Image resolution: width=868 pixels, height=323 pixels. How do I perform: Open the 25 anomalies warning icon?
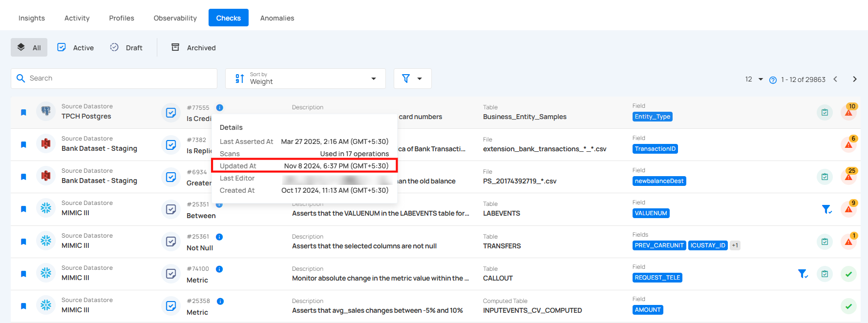849,177
